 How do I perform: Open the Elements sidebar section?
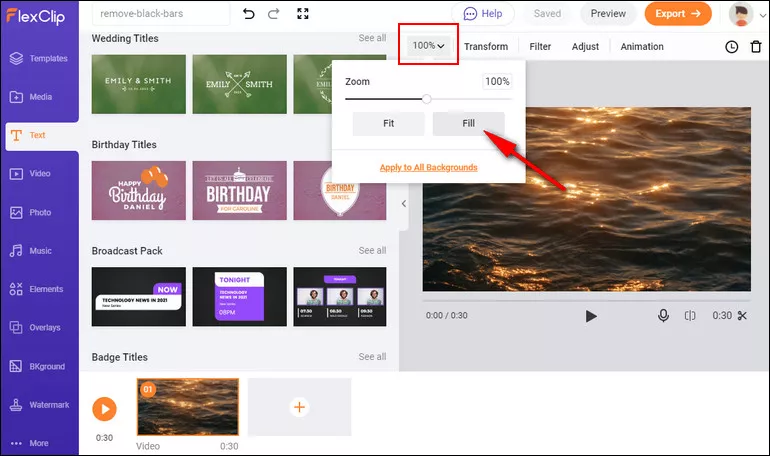click(36, 289)
